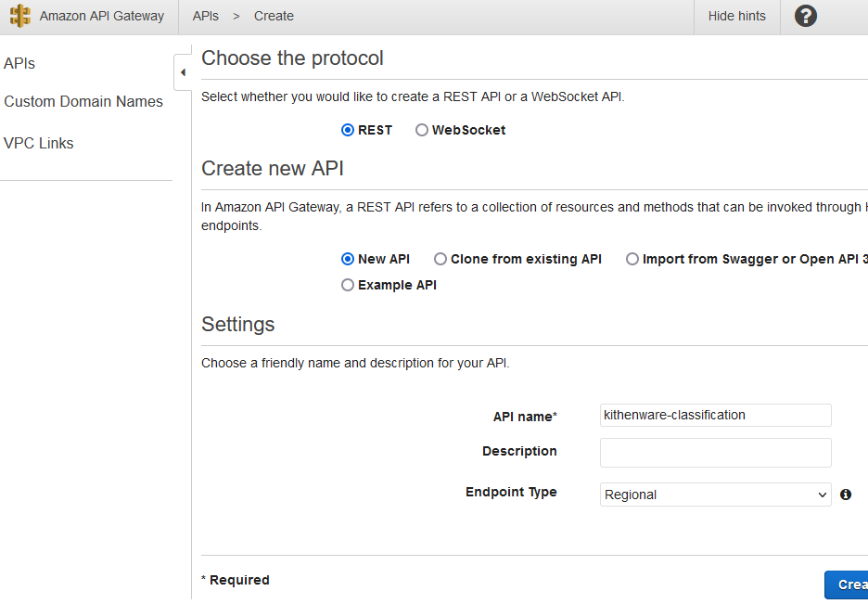This screenshot has width=868, height=604.
Task: Click the Endpoint Type info icon
Action: click(x=846, y=495)
